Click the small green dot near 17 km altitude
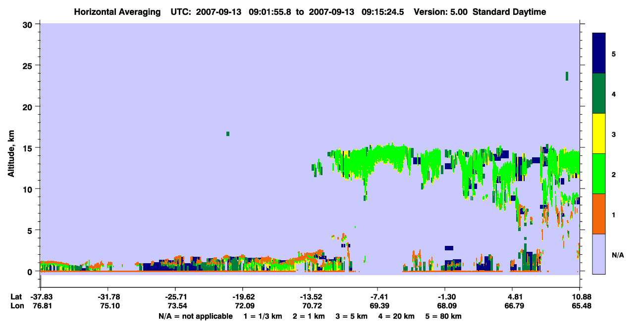 point(228,134)
